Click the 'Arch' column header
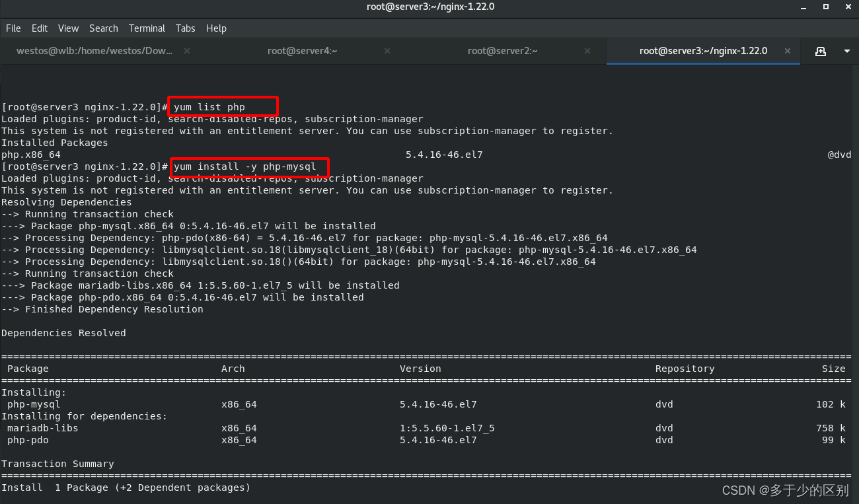The image size is (859, 504). 233,369
